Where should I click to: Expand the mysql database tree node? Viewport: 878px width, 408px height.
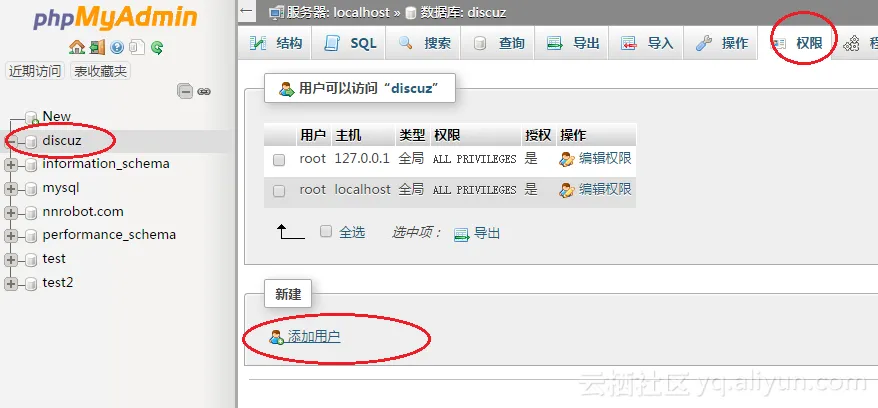tap(11, 189)
